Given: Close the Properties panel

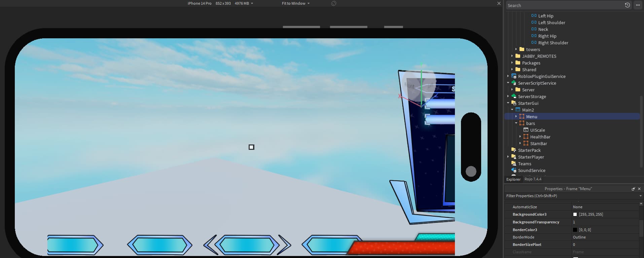Looking at the screenshot, I should pos(639,189).
